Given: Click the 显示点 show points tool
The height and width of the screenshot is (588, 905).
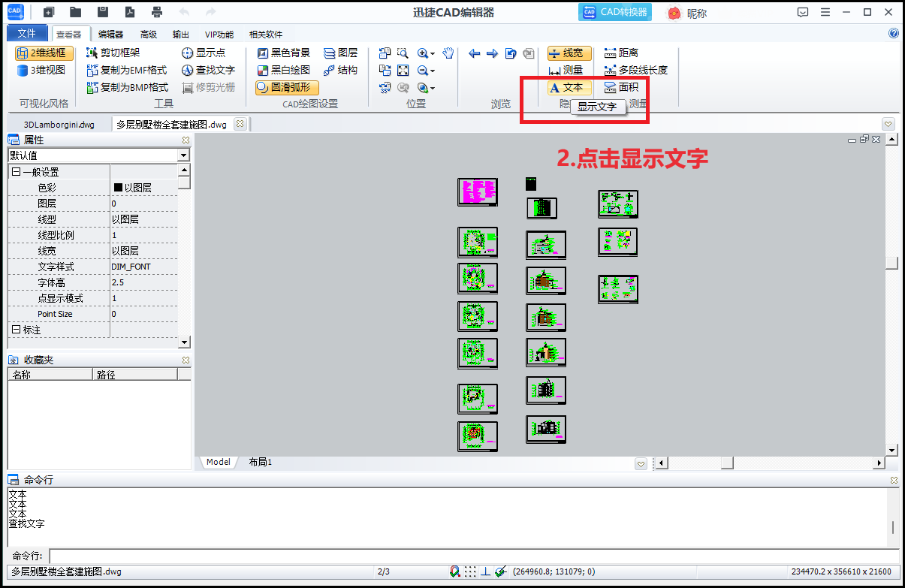Looking at the screenshot, I should pyautogui.click(x=203, y=53).
